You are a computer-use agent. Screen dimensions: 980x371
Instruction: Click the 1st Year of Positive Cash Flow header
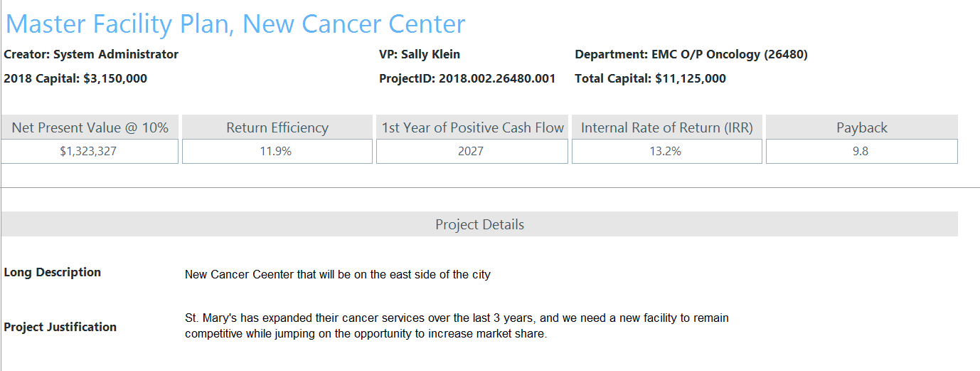(472, 127)
